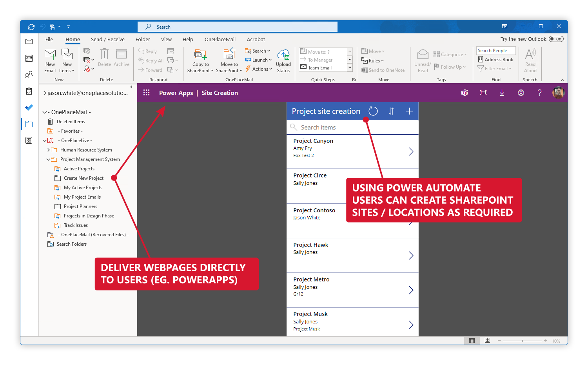This screenshot has width=588, height=365.
Task: Click the Search People field
Action: [x=496, y=51]
